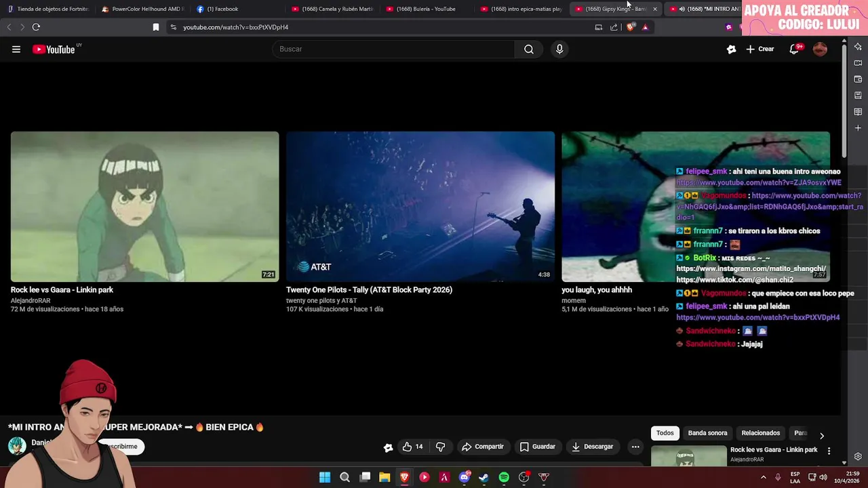
Task: Switch to Camela y Rubén Martín tab
Action: (x=332, y=9)
